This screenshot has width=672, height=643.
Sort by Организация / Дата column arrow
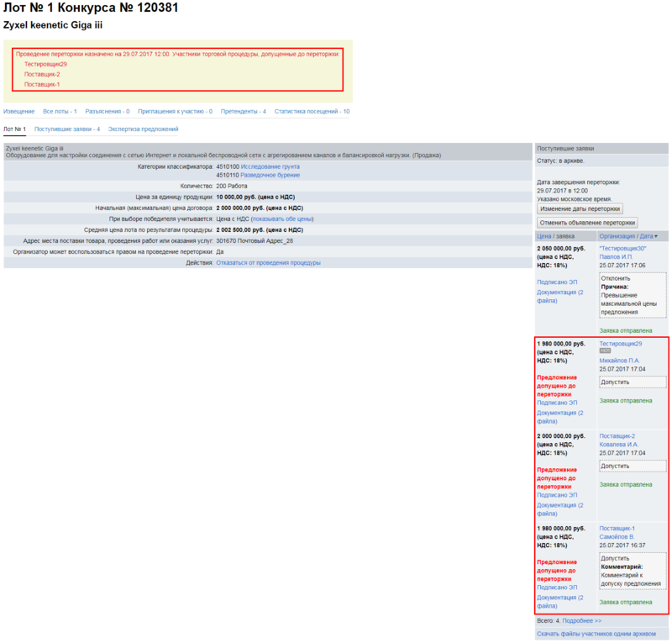tap(656, 236)
